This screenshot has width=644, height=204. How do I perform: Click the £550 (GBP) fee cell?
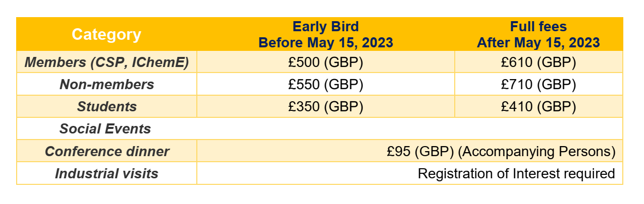(326, 85)
